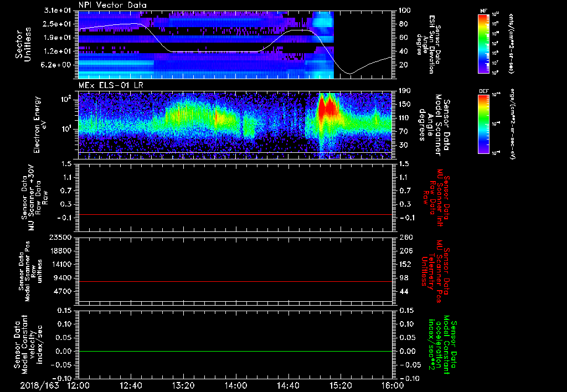Click the '190' scanner angle tick value

(405, 91)
